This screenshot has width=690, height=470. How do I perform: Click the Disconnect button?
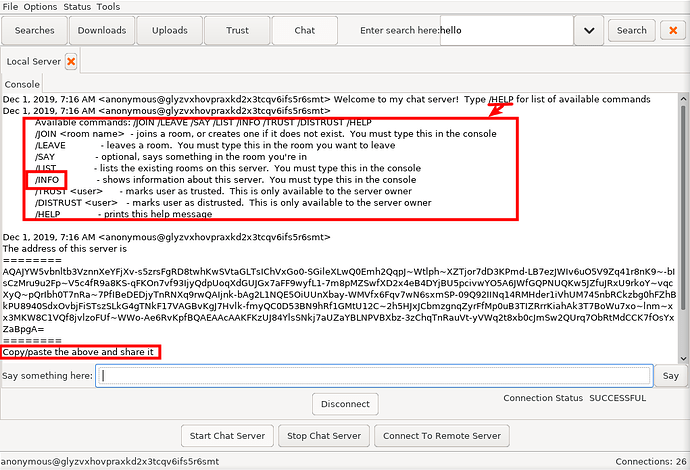tap(345, 405)
